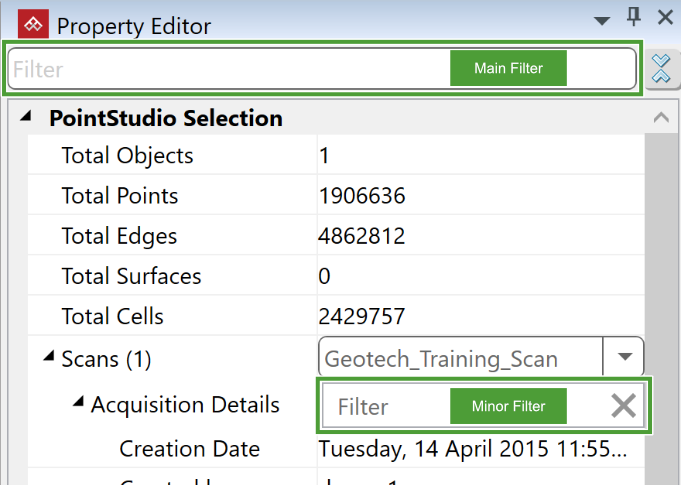Viewport: 681px width, 485px height.
Task: Clear the minor filter with X
Action: coord(624,406)
